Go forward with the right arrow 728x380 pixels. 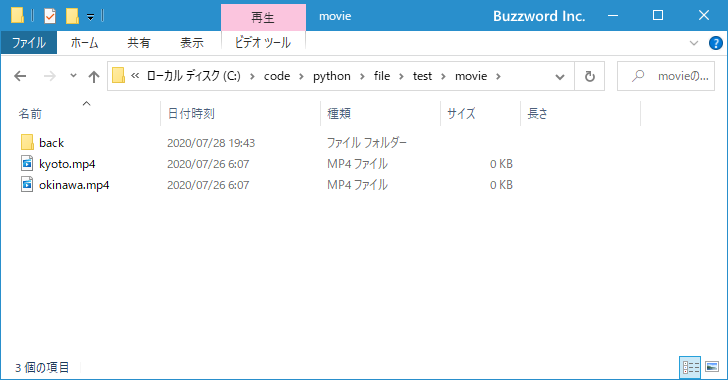pos(49,76)
